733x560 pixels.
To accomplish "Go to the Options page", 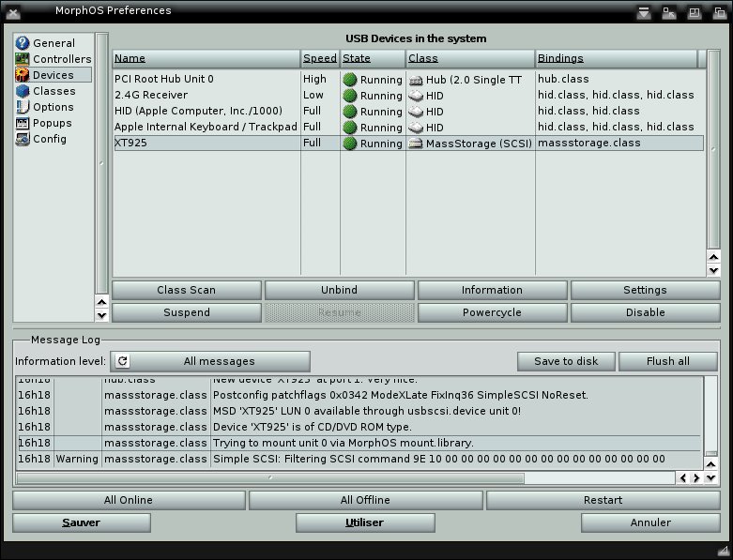I will tap(53, 107).
